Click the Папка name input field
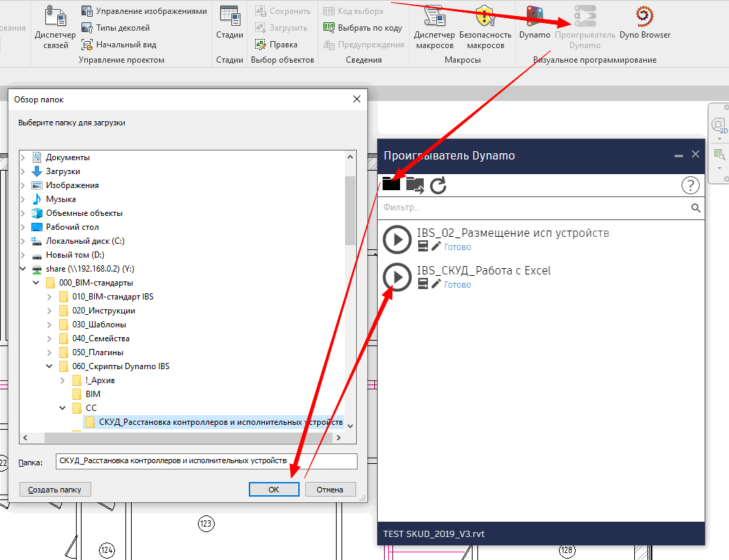Image resolution: width=729 pixels, height=560 pixels. (x=206, y=461)
